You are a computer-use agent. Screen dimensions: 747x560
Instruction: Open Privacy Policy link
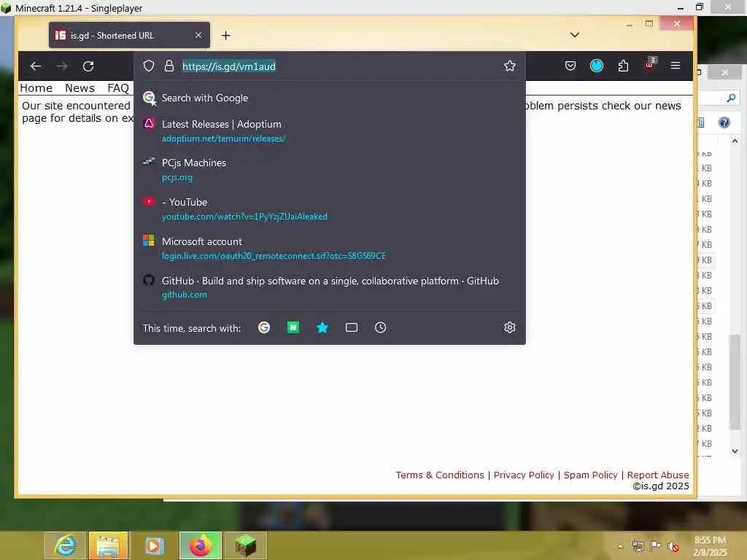pos(524,475)
